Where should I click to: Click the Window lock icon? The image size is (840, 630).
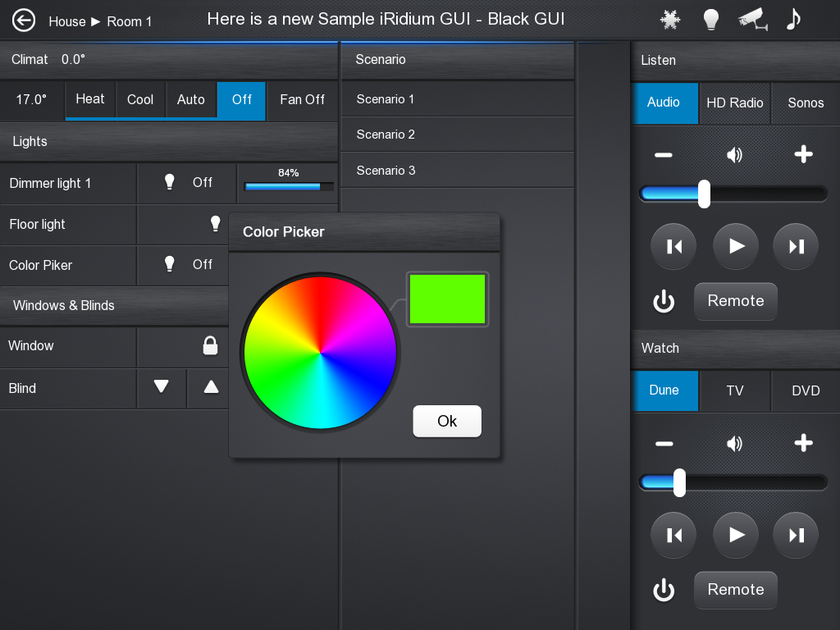210,346
